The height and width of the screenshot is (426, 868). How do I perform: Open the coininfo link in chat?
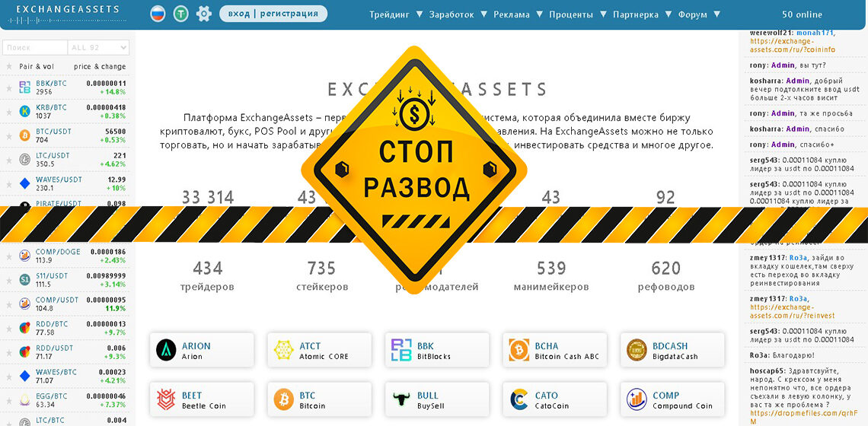793,46
